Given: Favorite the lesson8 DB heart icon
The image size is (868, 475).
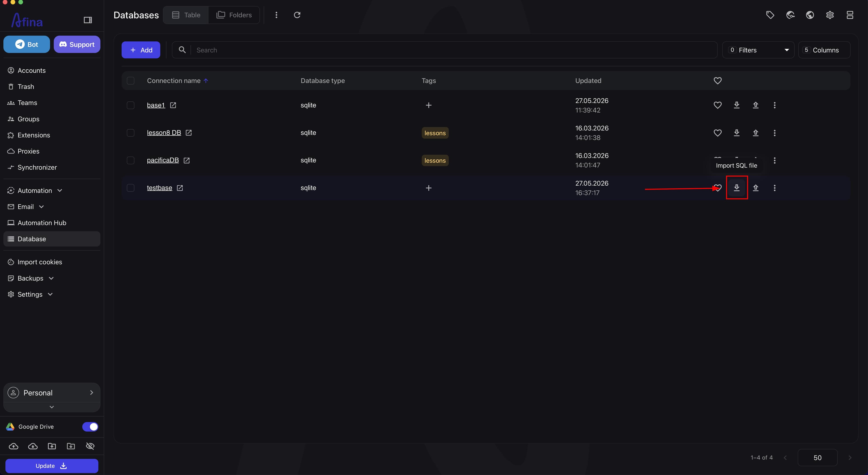Looking at the screenshot, I should [x=717, y=133].
